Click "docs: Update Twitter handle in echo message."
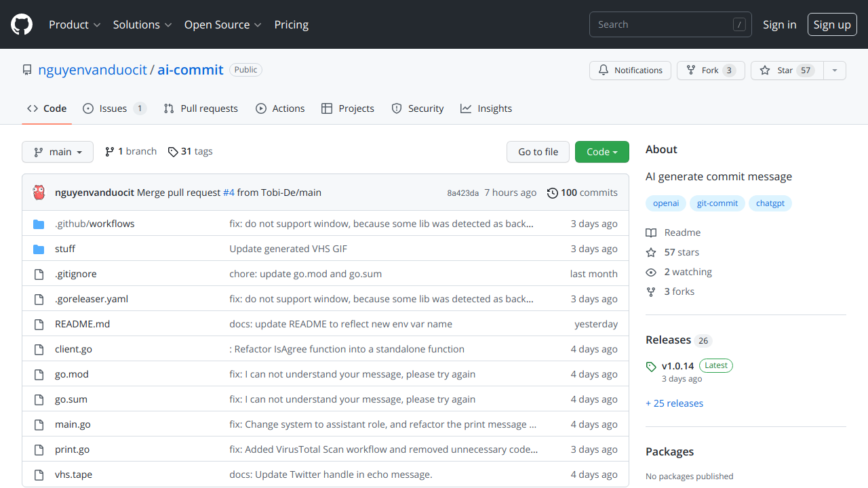868x488 pixels. pyautogui.click(x=331, y=474)
